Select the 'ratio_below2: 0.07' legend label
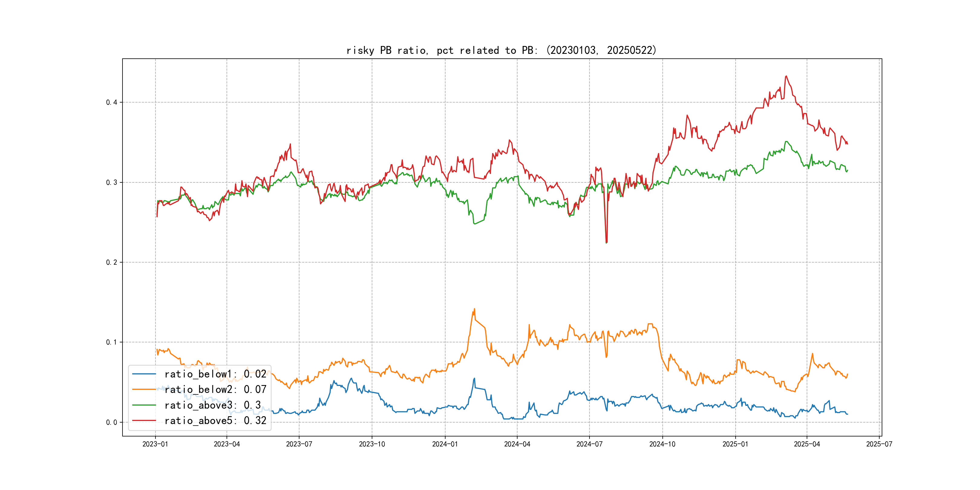The height and width of the screenshot is (490, 980). [x=215, y=390]
